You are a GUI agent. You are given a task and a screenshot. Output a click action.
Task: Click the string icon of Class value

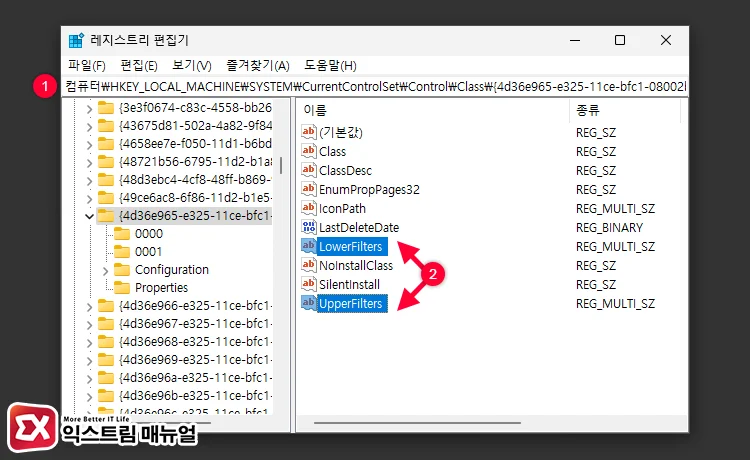(x=309, y=151)
